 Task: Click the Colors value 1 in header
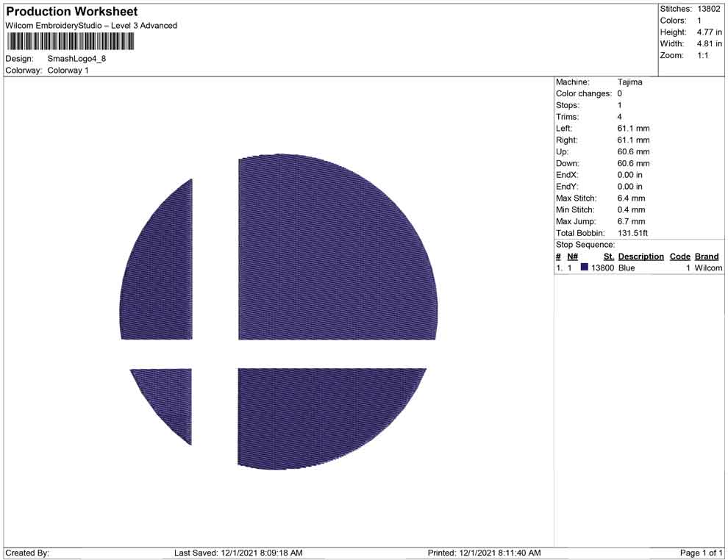[x=699, y=21]
